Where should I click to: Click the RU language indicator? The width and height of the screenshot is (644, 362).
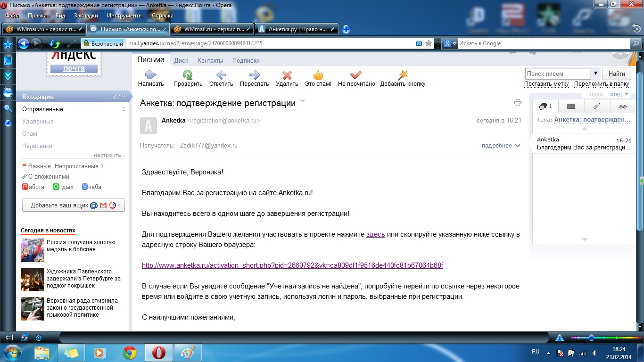tap(536, 352)
